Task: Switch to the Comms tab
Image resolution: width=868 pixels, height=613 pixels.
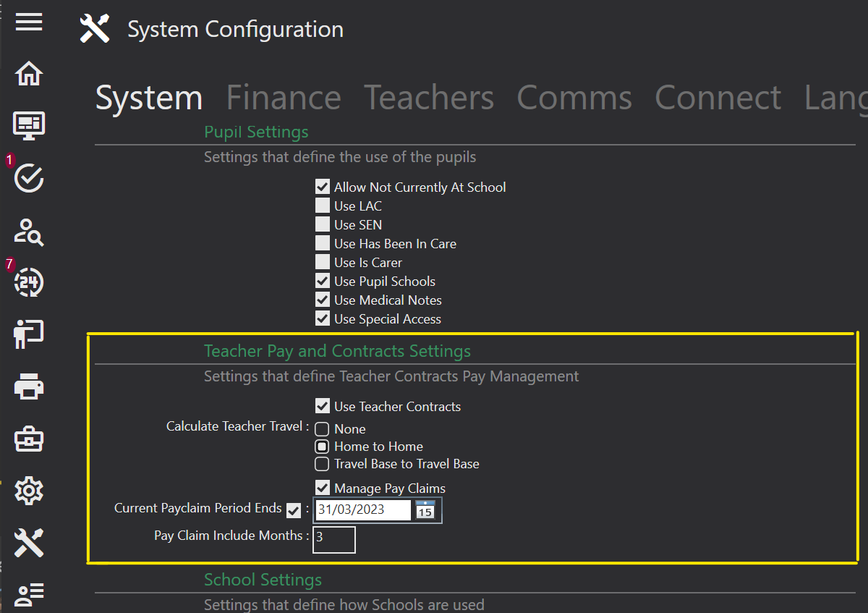Action: [574, 98]
